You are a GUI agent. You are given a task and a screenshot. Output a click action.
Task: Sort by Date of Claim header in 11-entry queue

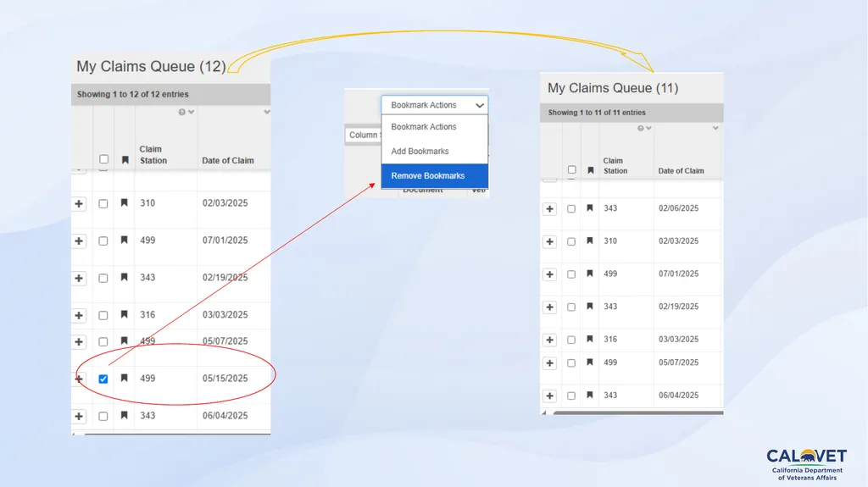(681, 171)
